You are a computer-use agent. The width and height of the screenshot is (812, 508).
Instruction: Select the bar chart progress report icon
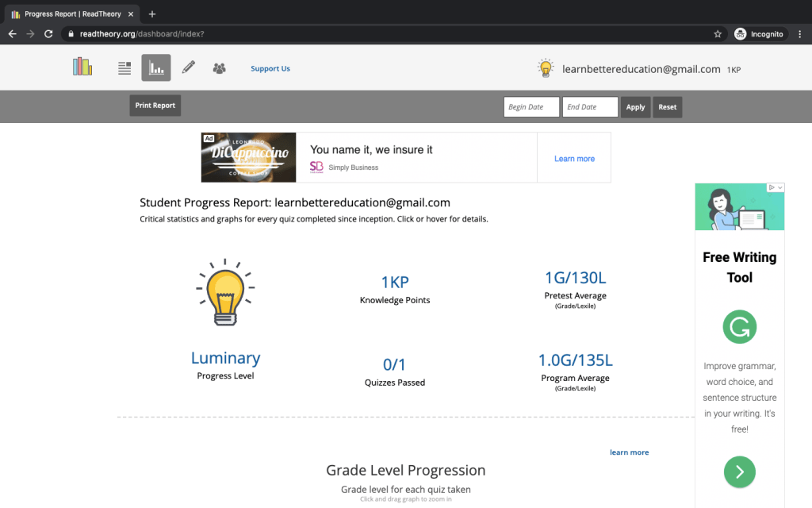pyautogui.click(x=156, y=68)
